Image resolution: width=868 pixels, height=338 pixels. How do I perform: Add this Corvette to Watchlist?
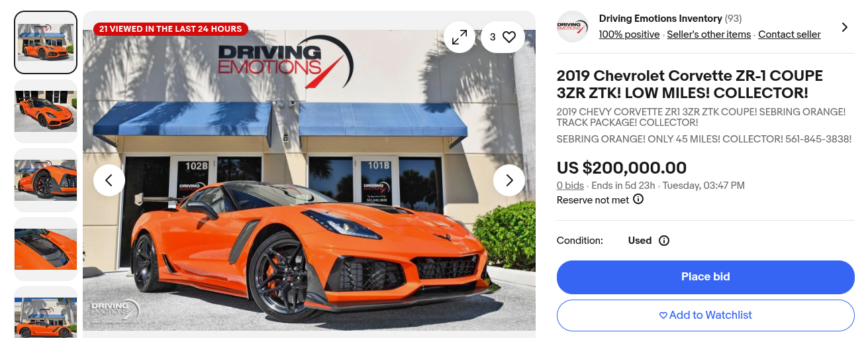(706, 315)
